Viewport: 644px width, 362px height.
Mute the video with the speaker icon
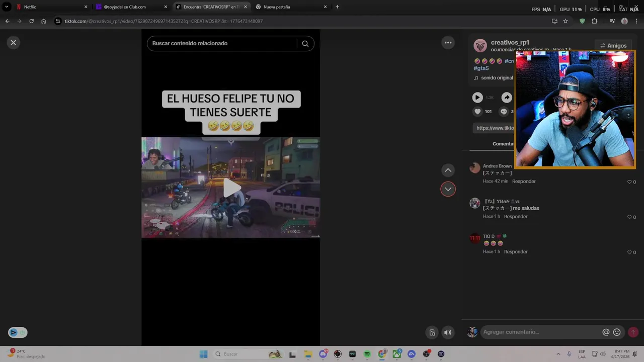point(448,332)
